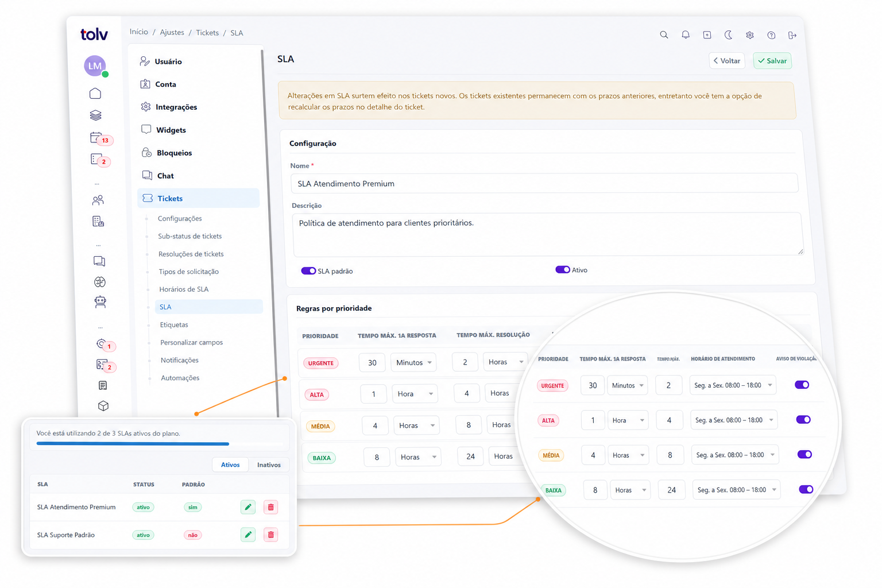Open the layers stack icon in sidebar
This screenshot has width=882, height=588.
pyautogui.click(x=96, y=115)
